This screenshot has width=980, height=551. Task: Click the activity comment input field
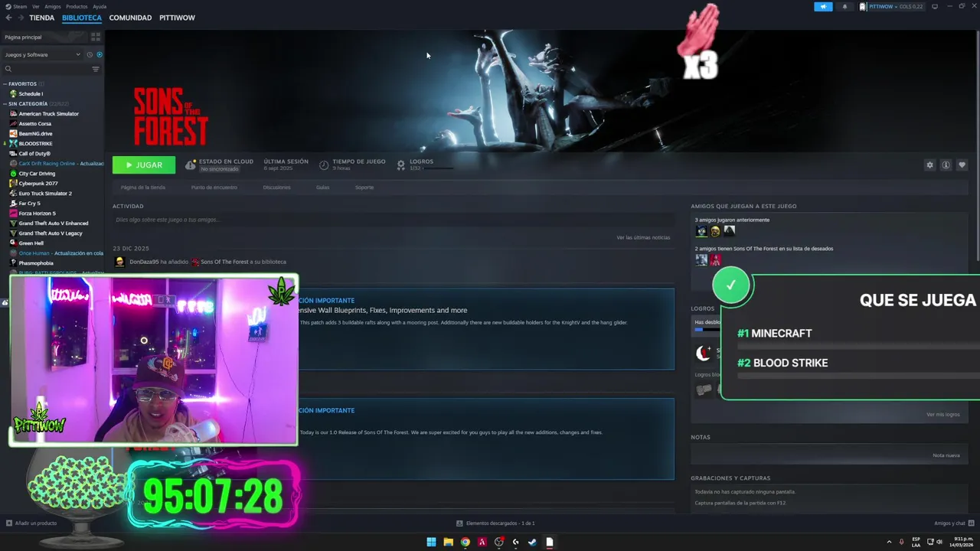[393, 220]
